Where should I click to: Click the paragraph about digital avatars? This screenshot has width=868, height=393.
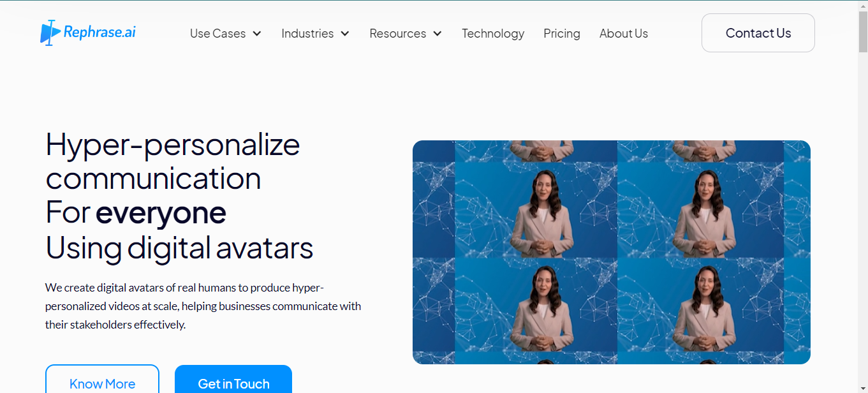tap(203, 306)
